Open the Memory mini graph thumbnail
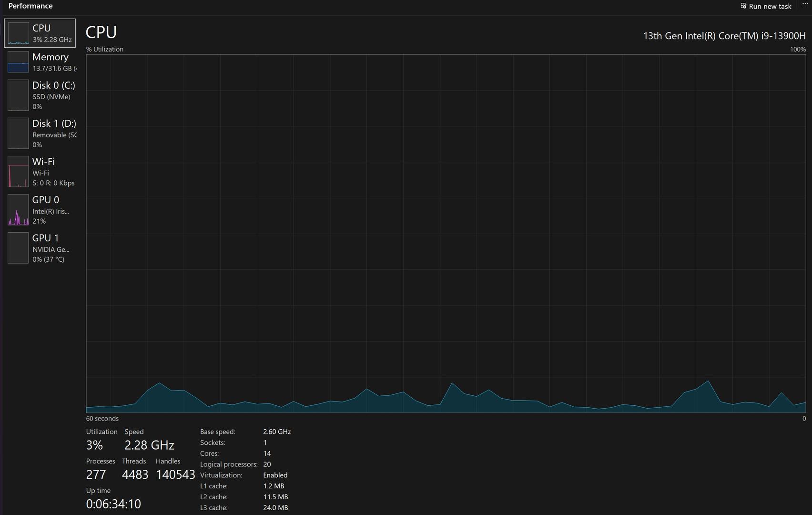The height and width of the screenshot is (515, 812). click(x=18, y=62)
